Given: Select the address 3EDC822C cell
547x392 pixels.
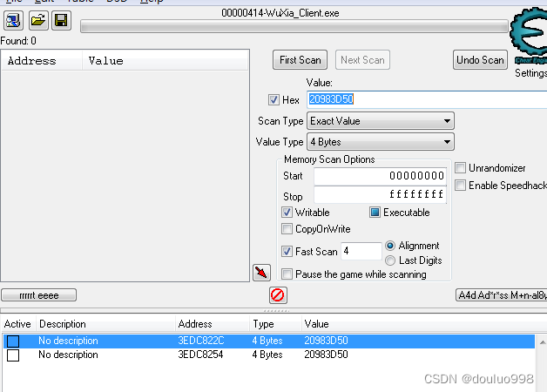Looking at the screenshot, I should tap(201, 341).
